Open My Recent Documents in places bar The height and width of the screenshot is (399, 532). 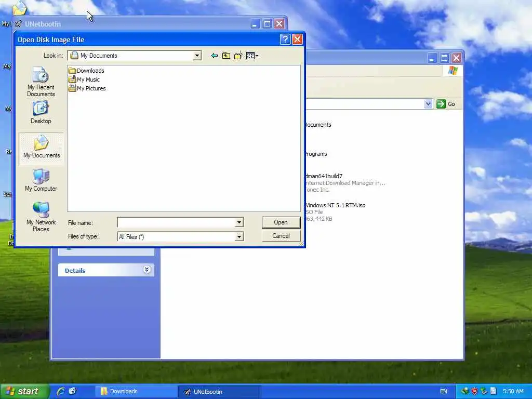41,82
